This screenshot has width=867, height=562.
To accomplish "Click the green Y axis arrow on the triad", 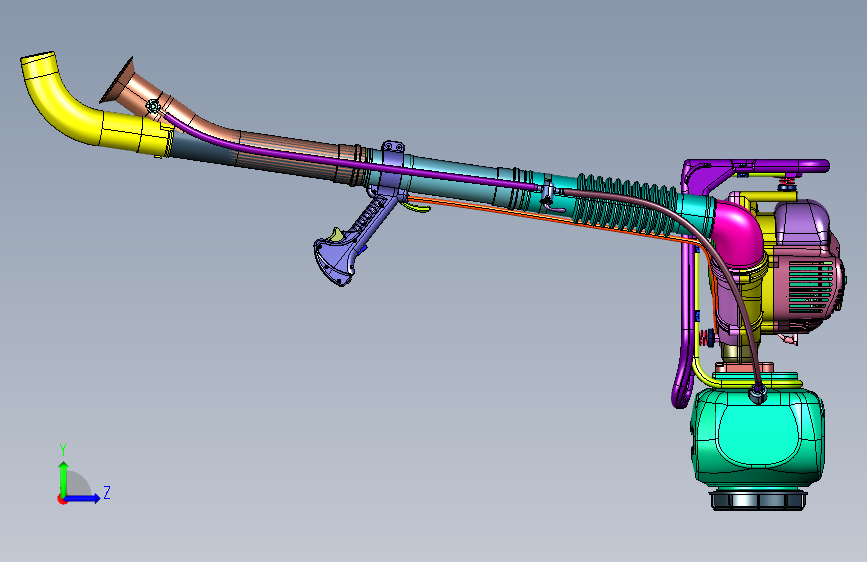I will tap(64, 478).
